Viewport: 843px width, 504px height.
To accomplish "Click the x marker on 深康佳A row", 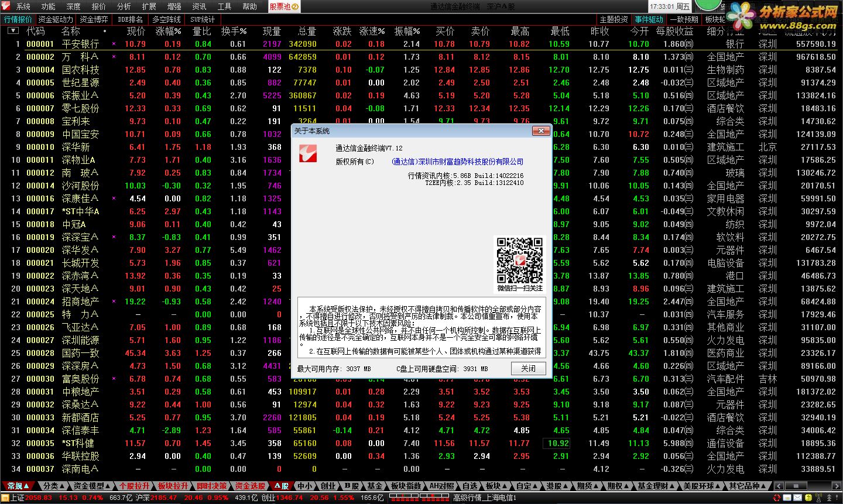I will point(114,198).
